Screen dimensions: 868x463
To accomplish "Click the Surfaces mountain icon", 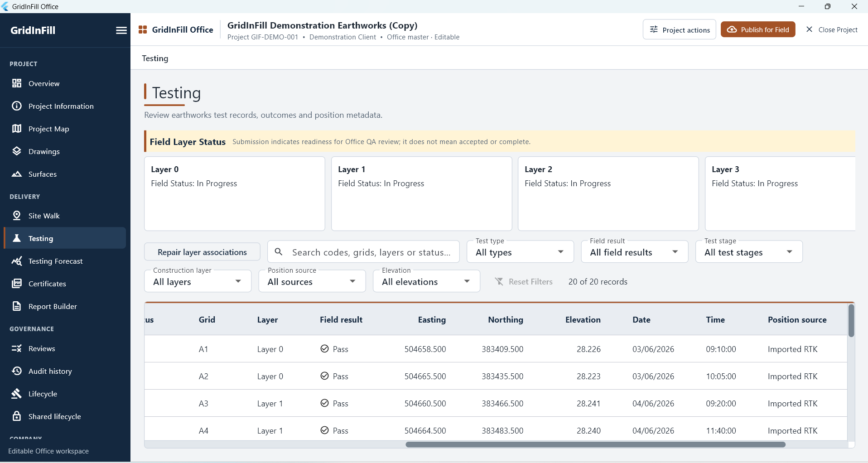I will tap(17, 174).
